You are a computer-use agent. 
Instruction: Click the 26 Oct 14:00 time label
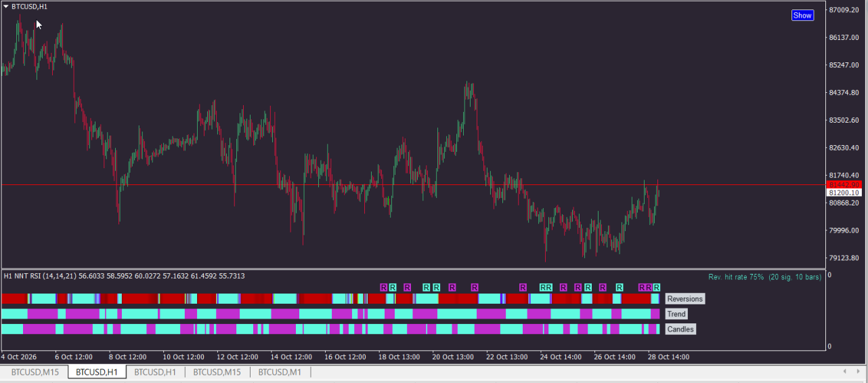(615, 357)
